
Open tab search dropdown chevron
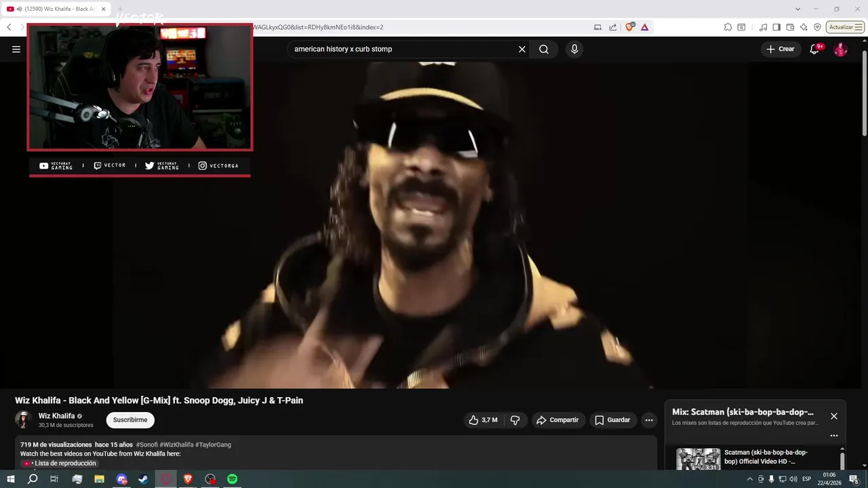coord(797,9)
